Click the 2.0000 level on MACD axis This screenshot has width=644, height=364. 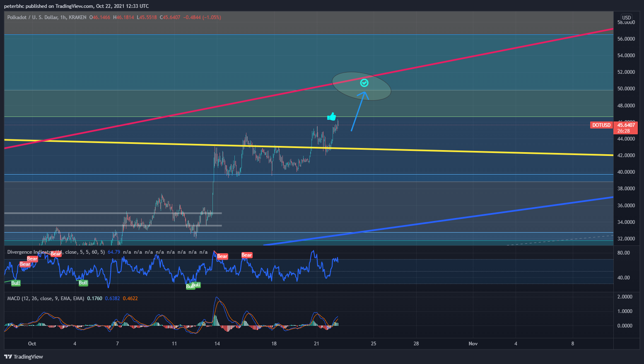pos(625,297)
